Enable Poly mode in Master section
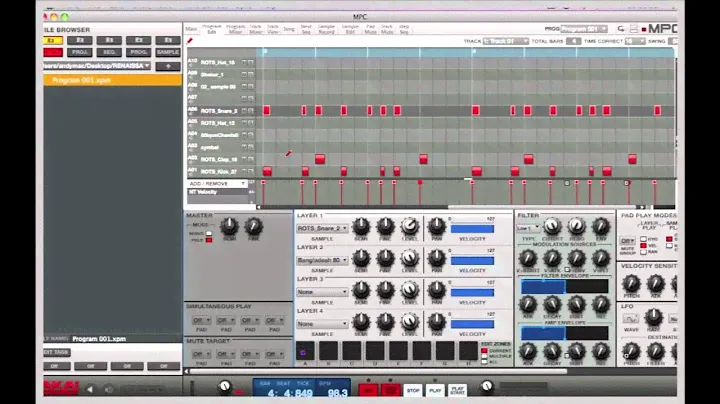The image size is (720, 404). point(209,240)
